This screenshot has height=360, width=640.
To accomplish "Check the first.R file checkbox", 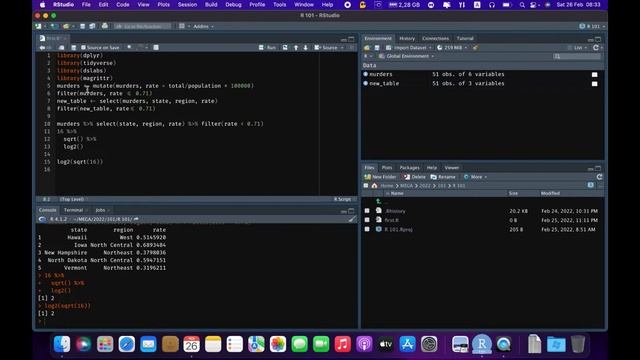I will [367, 220].
